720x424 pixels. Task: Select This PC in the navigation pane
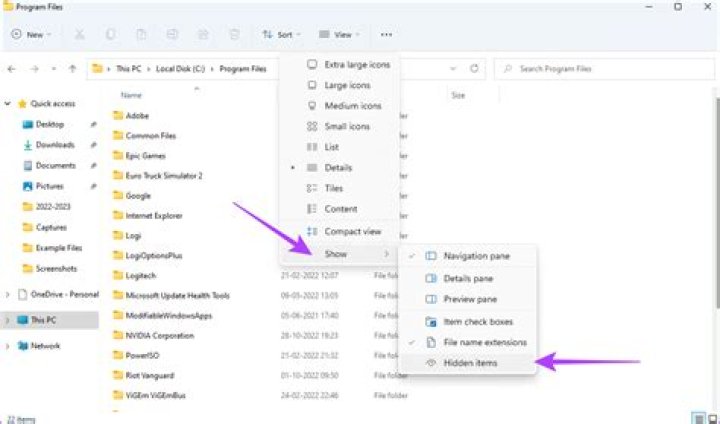[51, 320]
